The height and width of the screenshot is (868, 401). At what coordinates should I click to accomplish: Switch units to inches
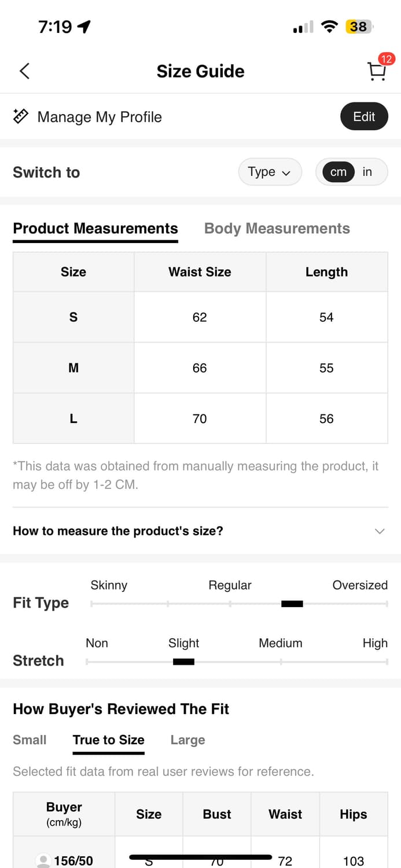[x=367, y=172]
